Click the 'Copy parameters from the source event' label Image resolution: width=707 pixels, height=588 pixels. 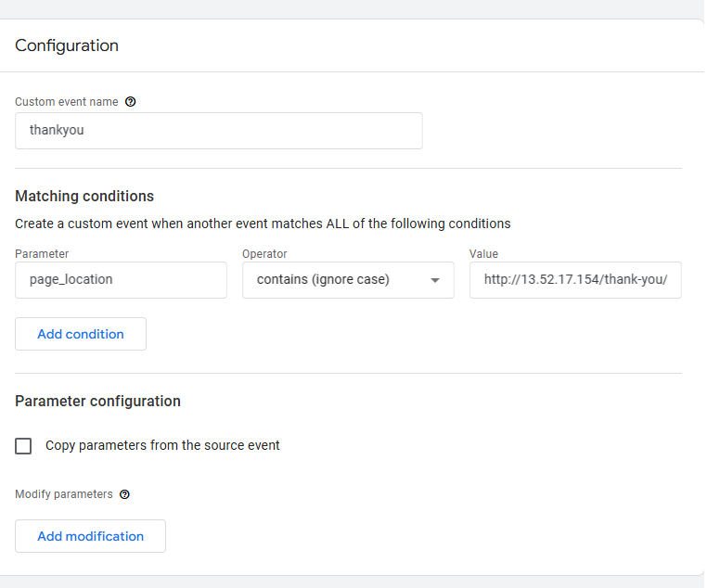(x=162, y=445)
